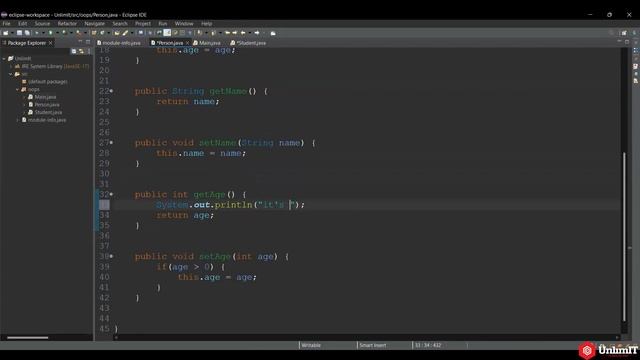The width and height of the screenshot is (640, 360).
Task: Open the Back history dropdown arrow
Action: tap(249, 33)
